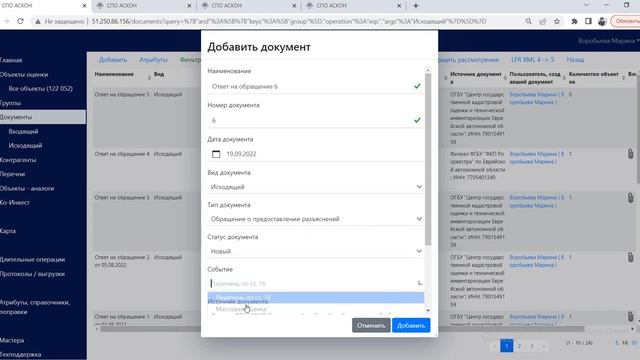The image size is (640, 360).
Task: Open 'Карта' in the sidebar
Action: 8,231
